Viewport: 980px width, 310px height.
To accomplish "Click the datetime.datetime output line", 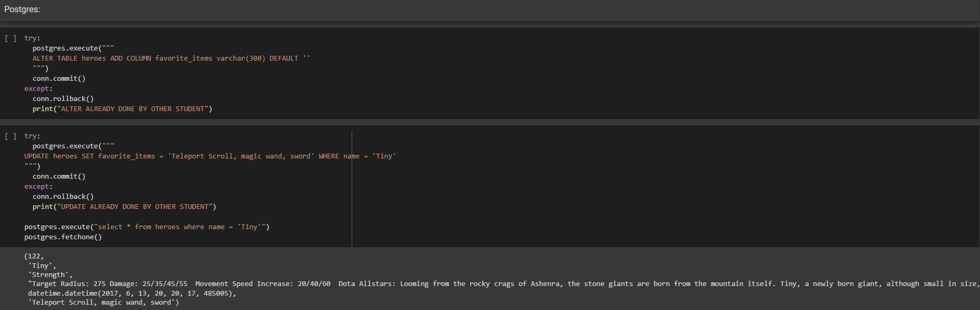I will [132, 293].
